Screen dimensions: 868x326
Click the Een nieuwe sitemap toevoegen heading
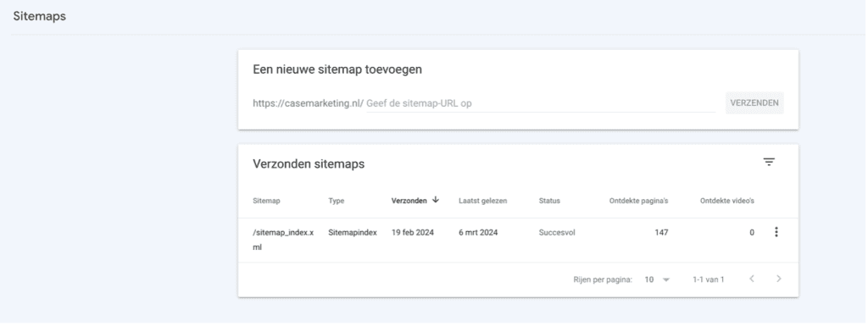click(x=337, y=69)
